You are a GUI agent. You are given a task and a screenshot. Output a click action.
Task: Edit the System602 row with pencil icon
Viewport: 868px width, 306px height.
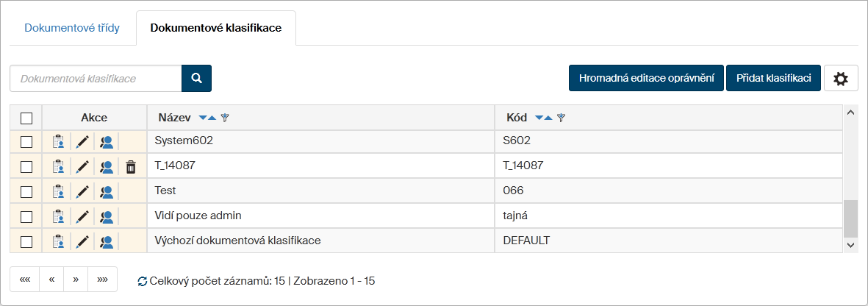82,141
